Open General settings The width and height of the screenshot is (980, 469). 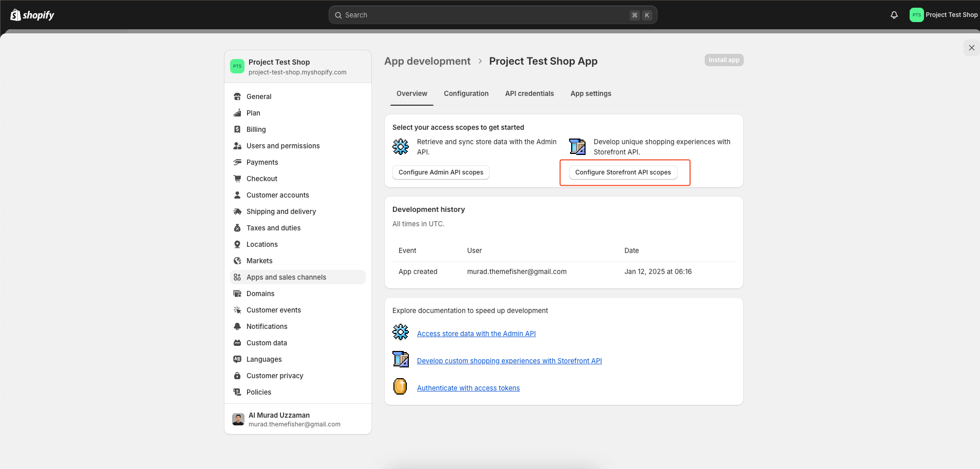click(298, 96)
